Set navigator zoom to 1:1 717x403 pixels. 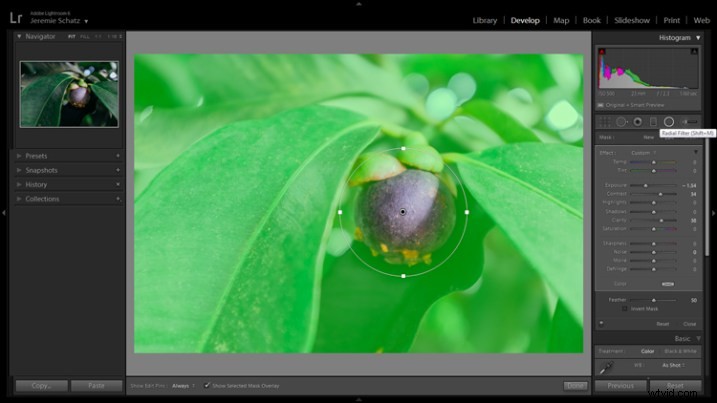tap(98, 37)
